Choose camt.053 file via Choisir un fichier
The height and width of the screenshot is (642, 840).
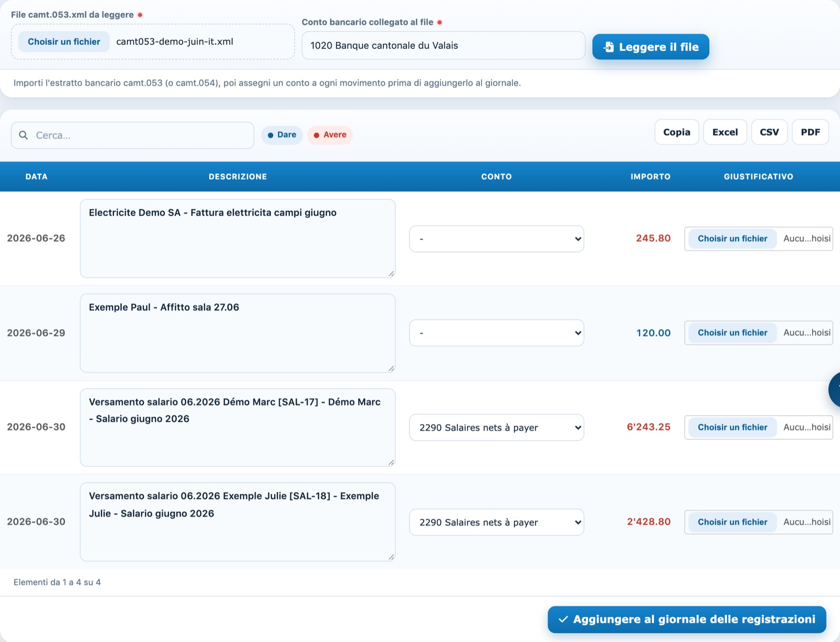64,42
